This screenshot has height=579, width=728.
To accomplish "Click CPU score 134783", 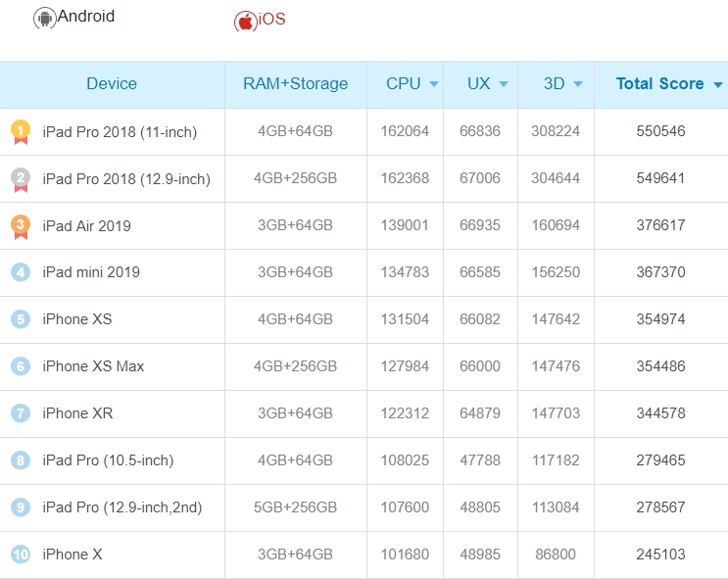I will (x=405, y=272).
